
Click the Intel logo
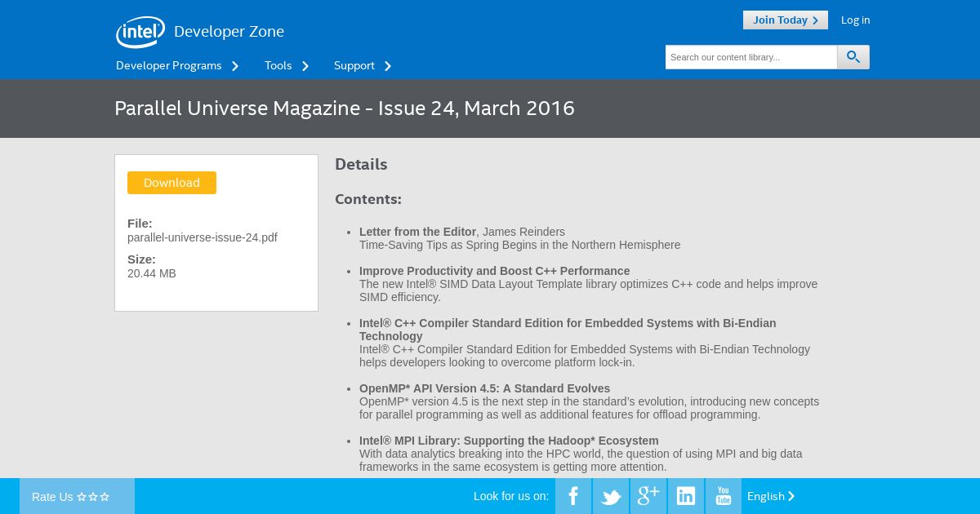click(x=140, y=32)
